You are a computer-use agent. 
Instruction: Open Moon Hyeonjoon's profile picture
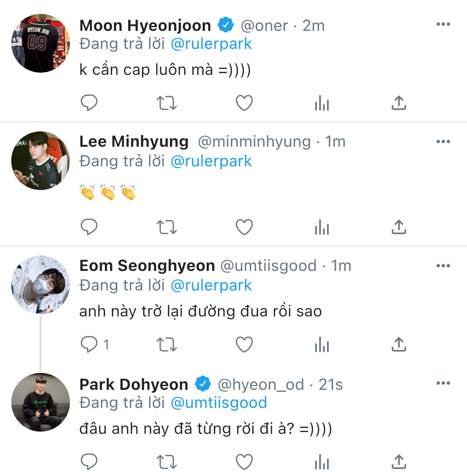click(41, 43)
